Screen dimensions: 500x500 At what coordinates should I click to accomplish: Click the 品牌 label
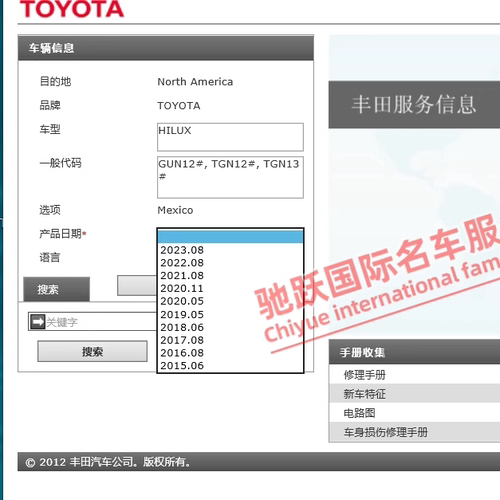50,105
